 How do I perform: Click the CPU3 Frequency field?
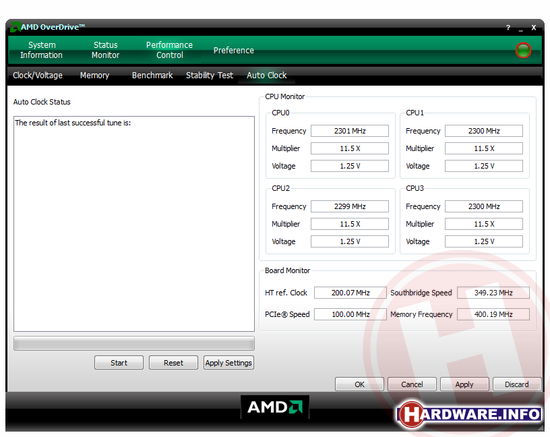(x=484, y=207)
